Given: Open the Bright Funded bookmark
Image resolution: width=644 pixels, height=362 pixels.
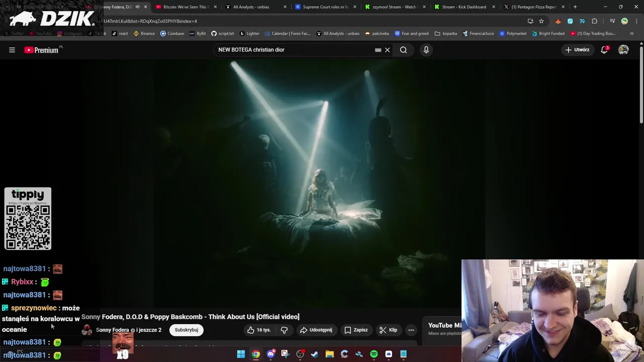Looking at the screenshot, I should [548, 34].
